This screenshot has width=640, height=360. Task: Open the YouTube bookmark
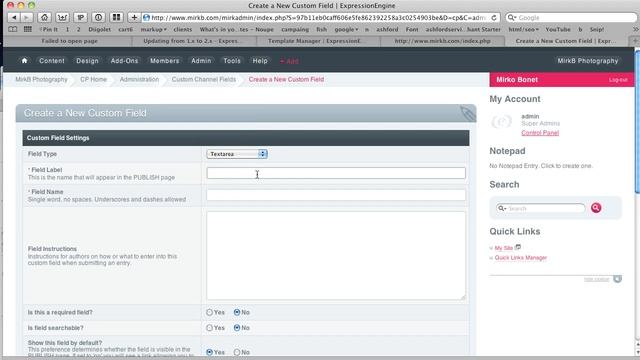click(x=558, y=29)
